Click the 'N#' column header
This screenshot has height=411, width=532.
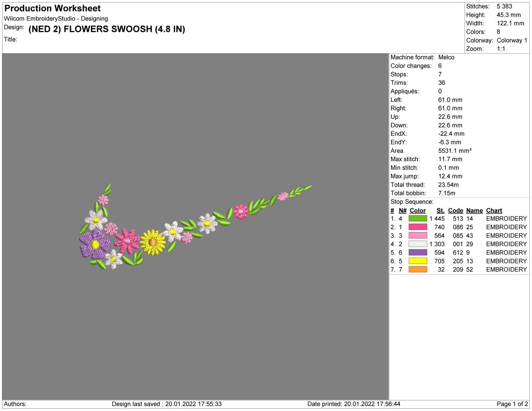(x=402, y=210)
